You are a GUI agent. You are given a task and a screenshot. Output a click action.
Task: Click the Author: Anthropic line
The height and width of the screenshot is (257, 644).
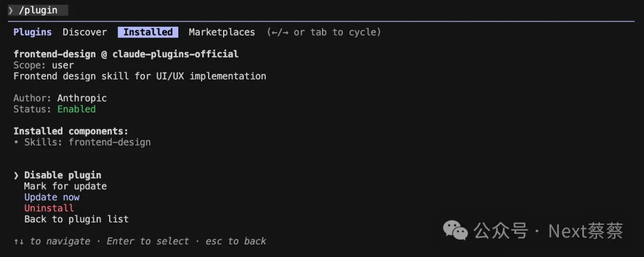pos(60,98)
